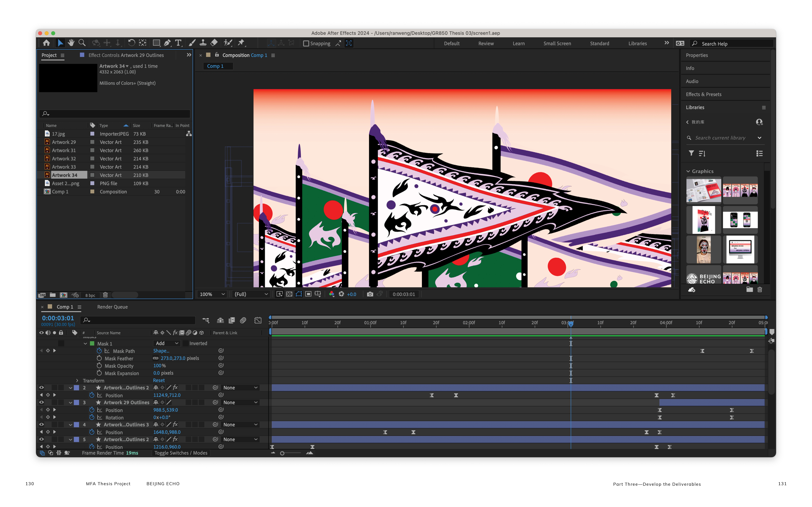812x507 pixels.
Task: Select the Zoom magnifier tool
Action: click(x=82, y=43)
